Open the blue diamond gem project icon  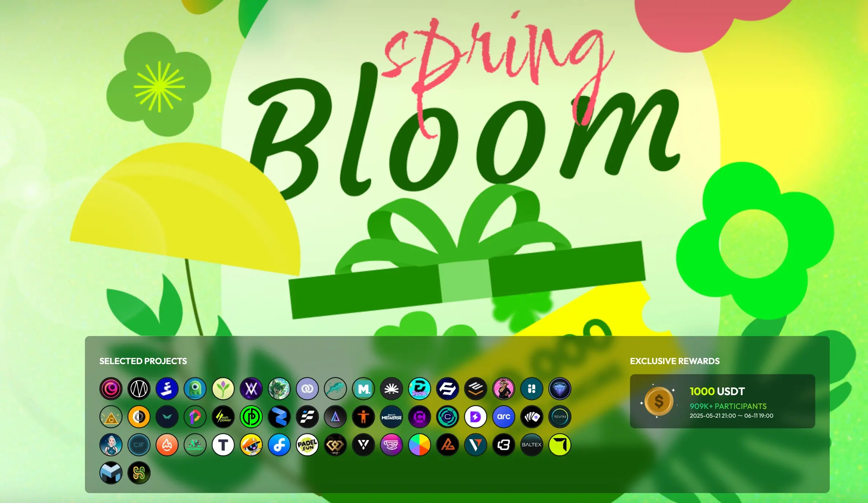560,389
